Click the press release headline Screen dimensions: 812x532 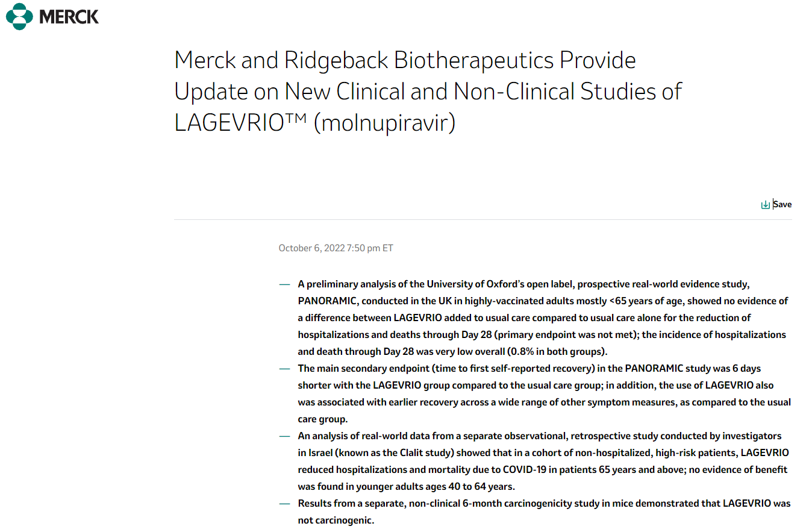[x=428, y=91]
